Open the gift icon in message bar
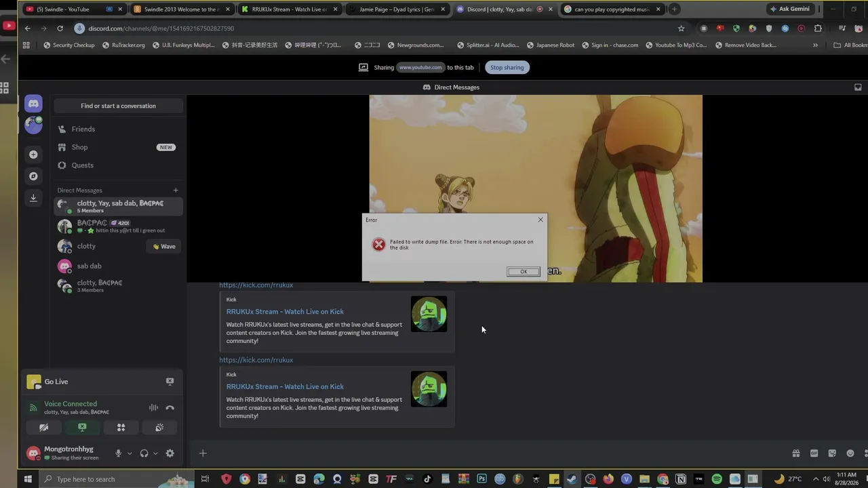 pos(796,453)
